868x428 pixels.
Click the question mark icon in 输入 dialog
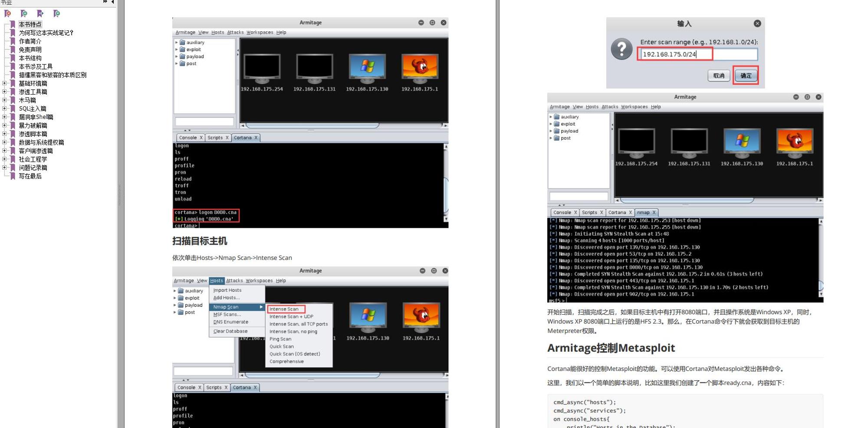[621, 49]
